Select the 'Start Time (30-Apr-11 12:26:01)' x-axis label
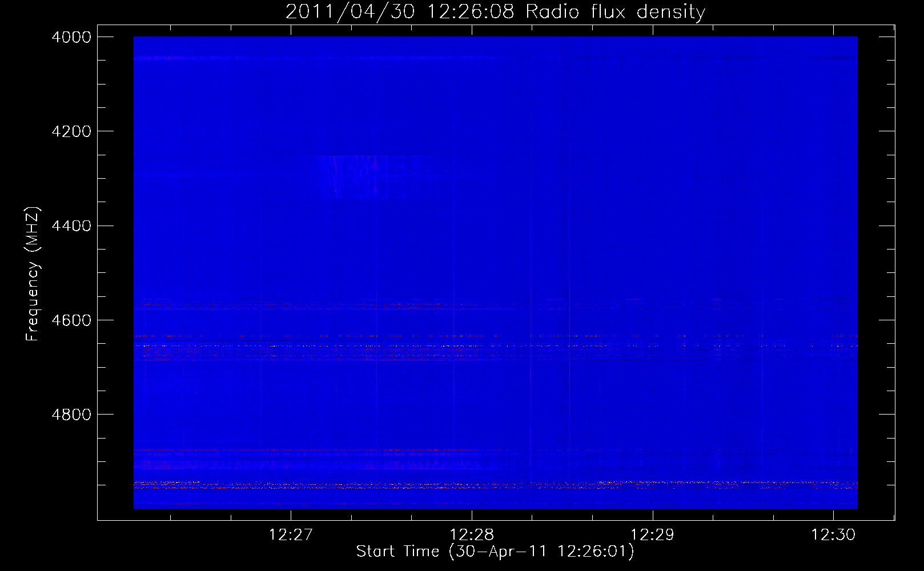The height and width of the screenshot is (571, 924). (495, 552)
